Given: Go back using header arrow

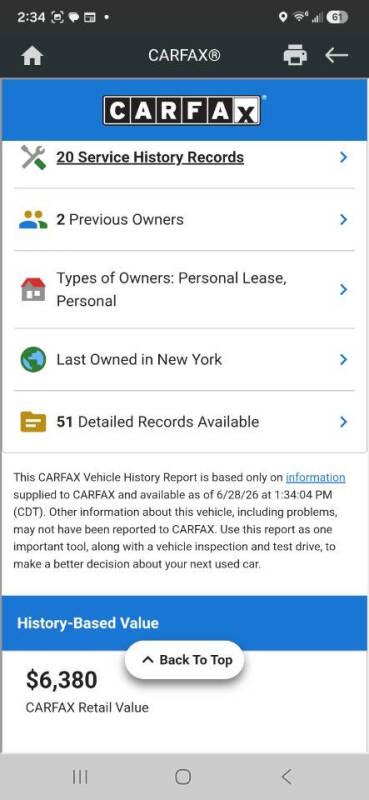Looking at the screenshot, I should click(336, 55).
